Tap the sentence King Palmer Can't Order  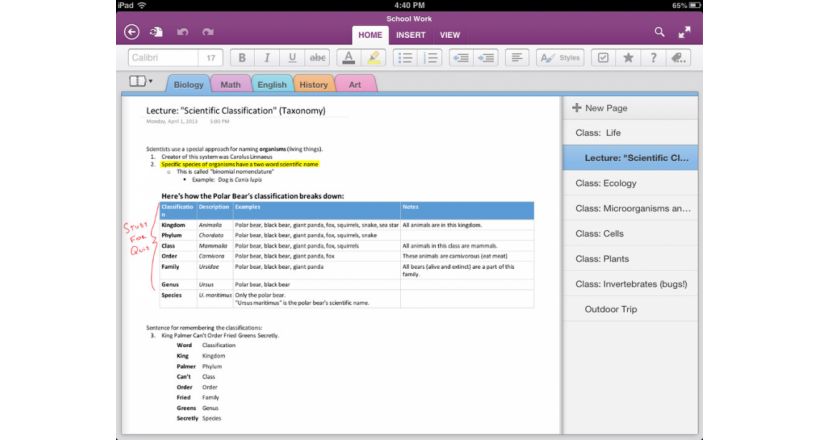[220, 335]
